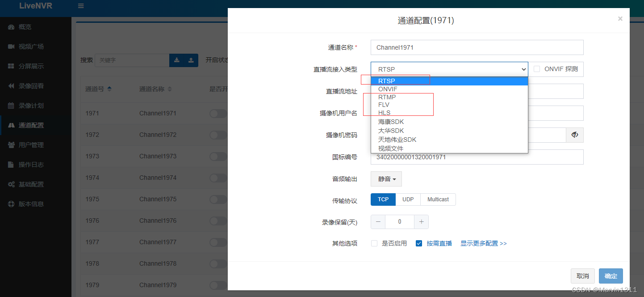
Task: Toggle password visibility eye icon
Action: point(575,135)
